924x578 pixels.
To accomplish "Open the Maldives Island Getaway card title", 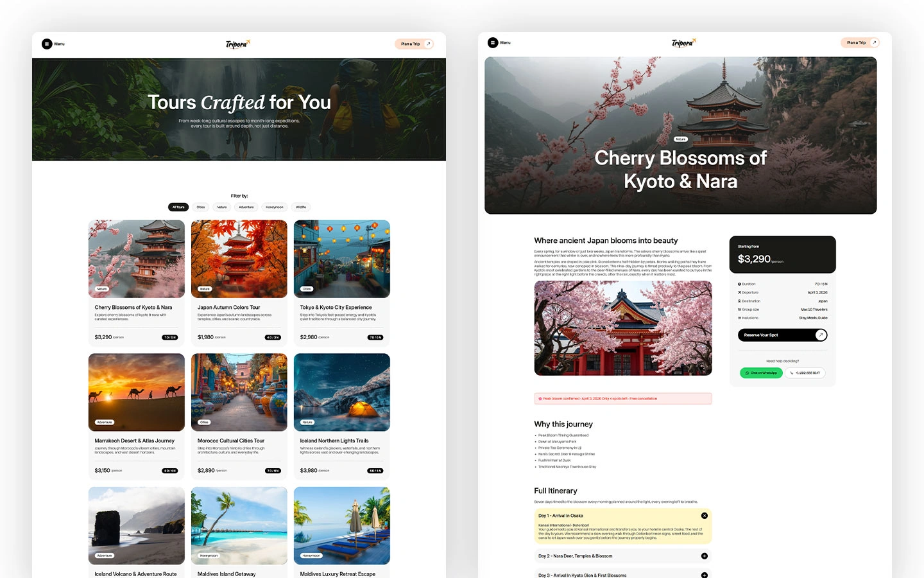I will (x=227, y=574).
